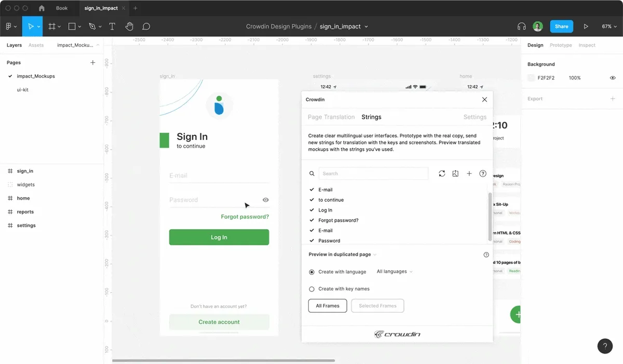Click the Selected Frames button
This screenshot has height=364, width=623.
tap(377, 305)
